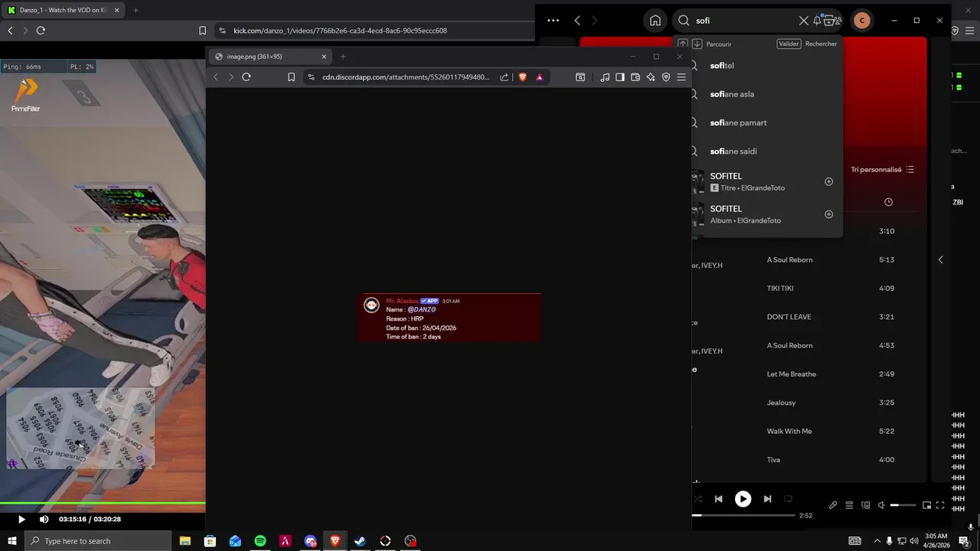The image size is (980, 551).
Task: Open Steam from the taskbar
Action: (x=360, y=541)
